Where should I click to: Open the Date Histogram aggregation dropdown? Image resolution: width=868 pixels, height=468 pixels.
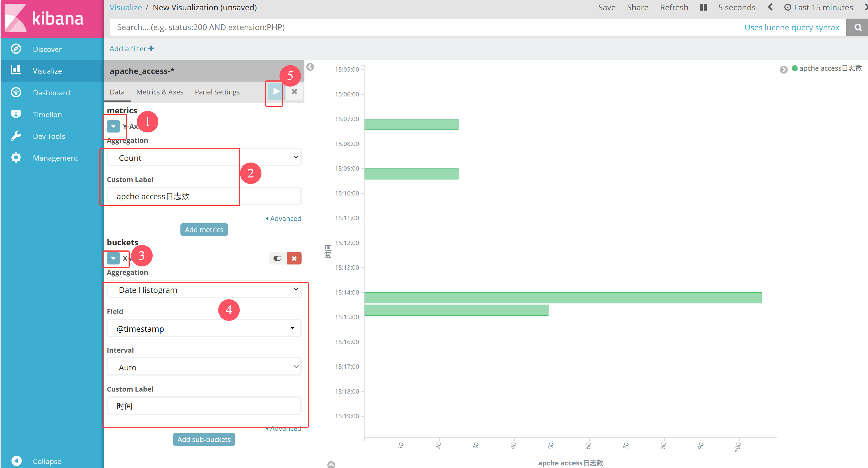pos(204,290)
